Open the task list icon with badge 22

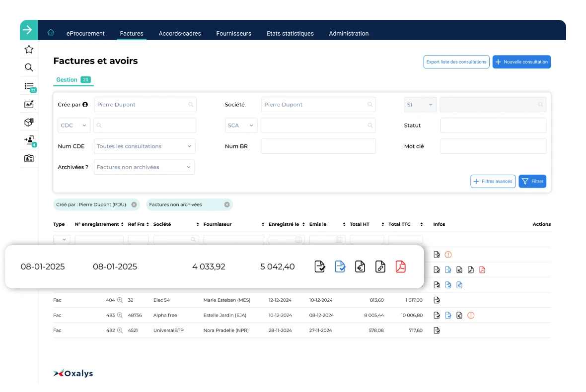coord(29,87)
